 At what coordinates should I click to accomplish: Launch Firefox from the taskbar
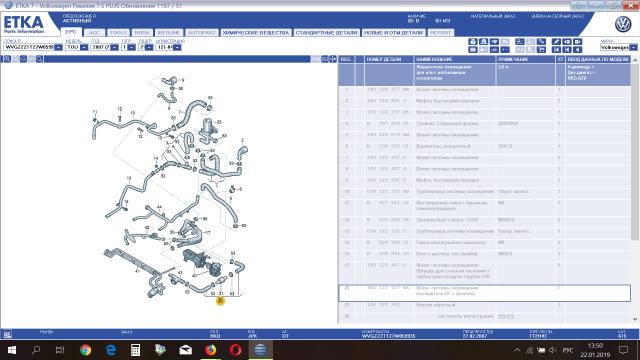pyautogui.click(x=211, y=350)
